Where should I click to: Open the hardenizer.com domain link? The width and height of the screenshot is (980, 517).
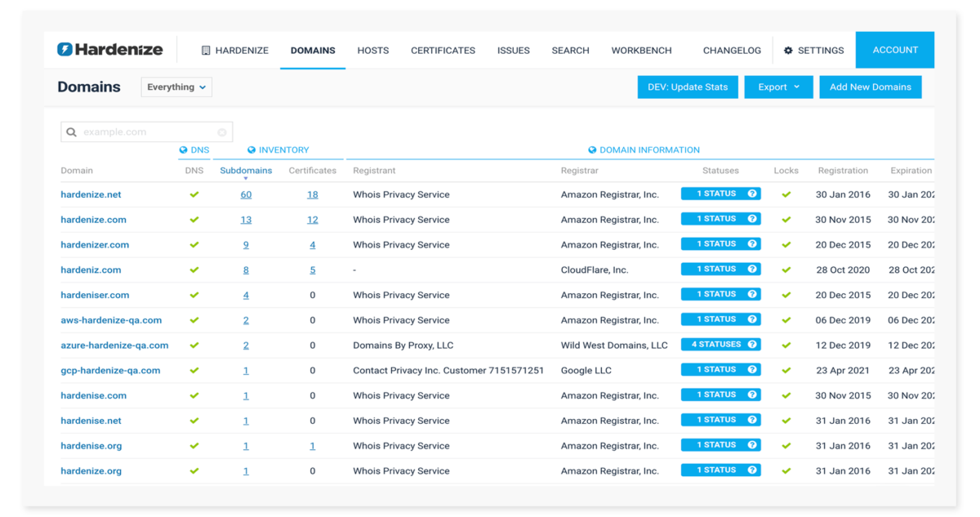[95, 245]
